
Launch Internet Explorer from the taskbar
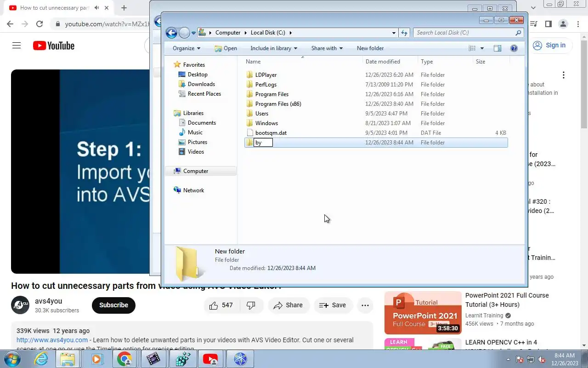click(x=41, y=359)
